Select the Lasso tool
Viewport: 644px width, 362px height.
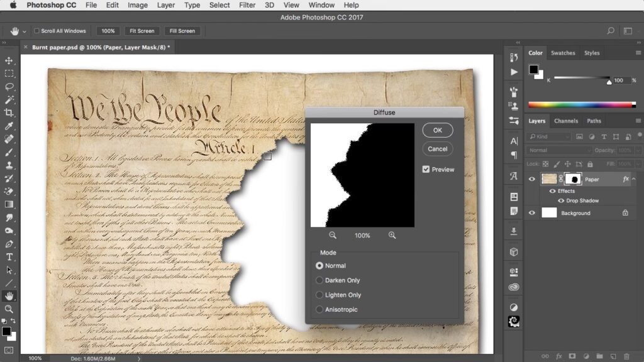tap(9, 87)
